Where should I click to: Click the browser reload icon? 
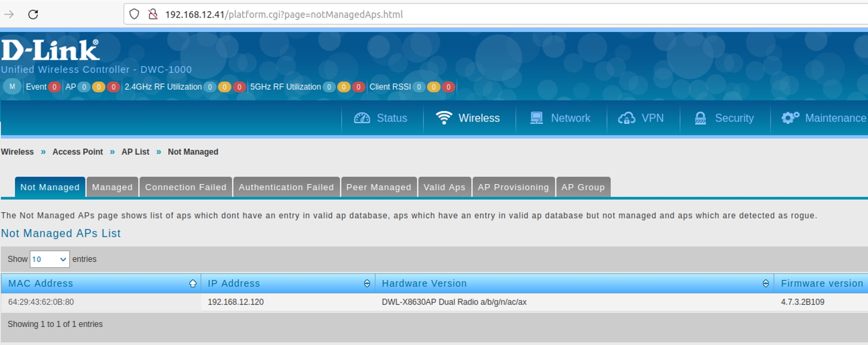[x=33, y=14]
